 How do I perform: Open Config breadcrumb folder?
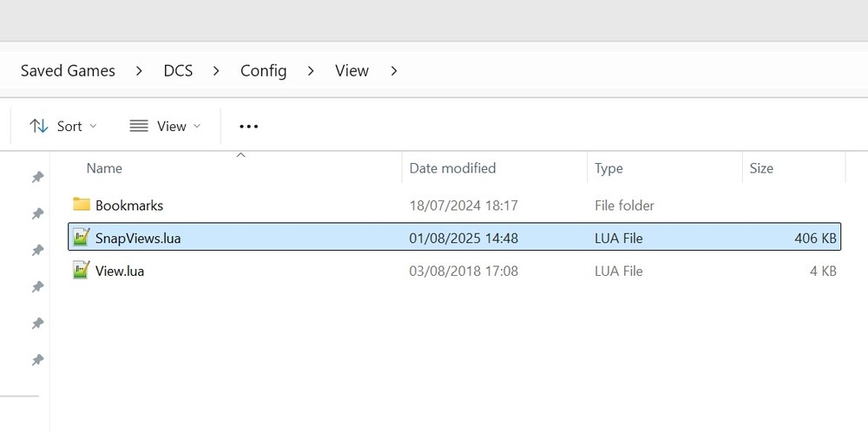point(263,71)
